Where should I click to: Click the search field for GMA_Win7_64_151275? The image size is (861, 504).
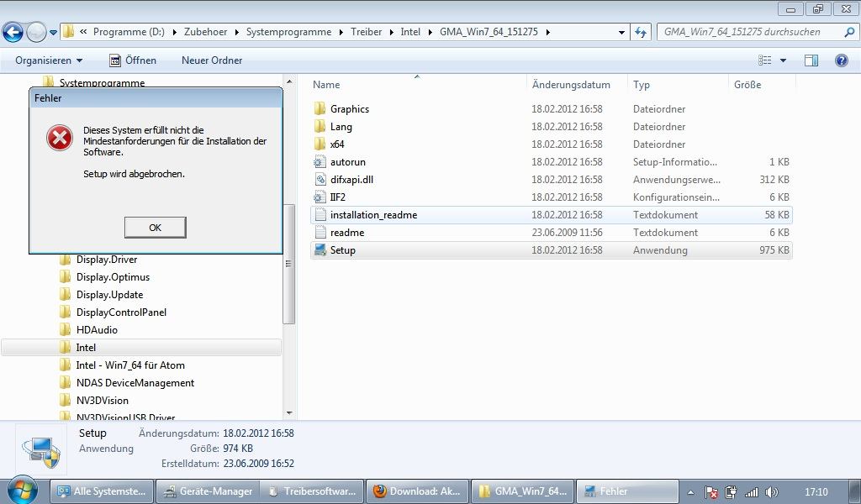click(749, 32)
